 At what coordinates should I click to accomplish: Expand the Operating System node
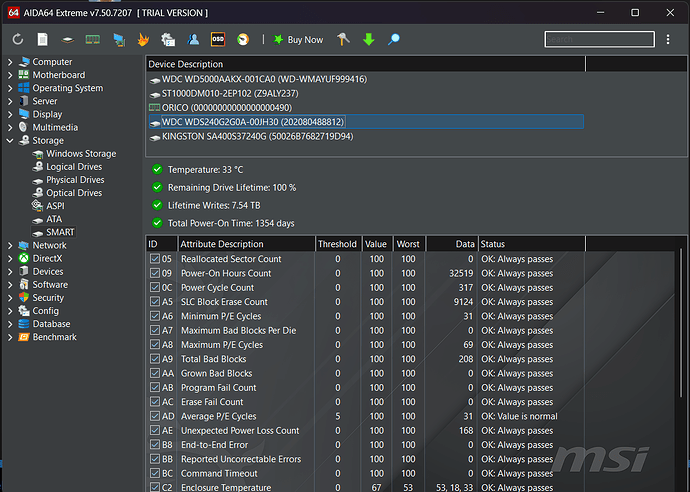[10, 88]
